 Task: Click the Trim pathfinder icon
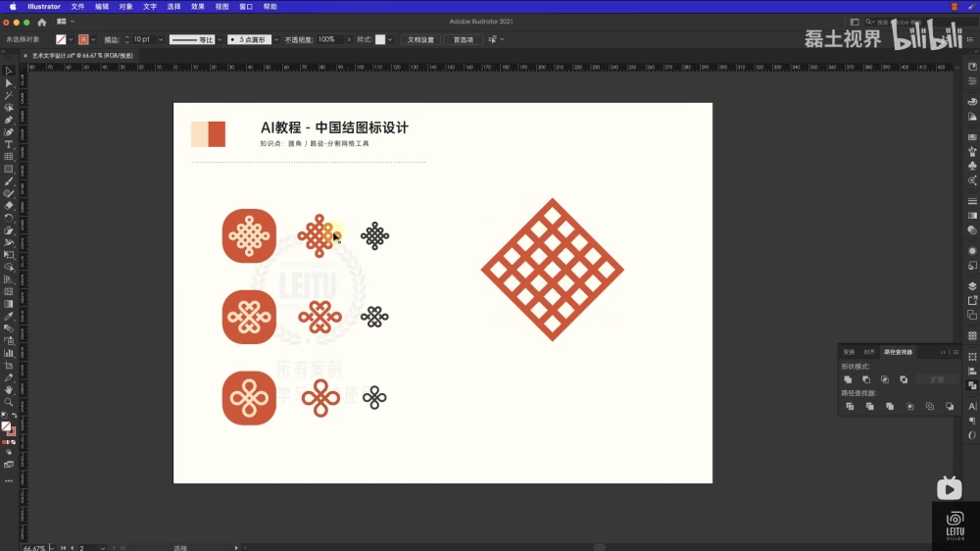870,407
